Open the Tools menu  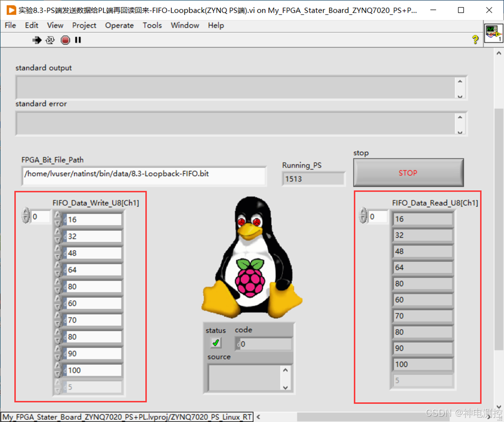tap(152, 26)
